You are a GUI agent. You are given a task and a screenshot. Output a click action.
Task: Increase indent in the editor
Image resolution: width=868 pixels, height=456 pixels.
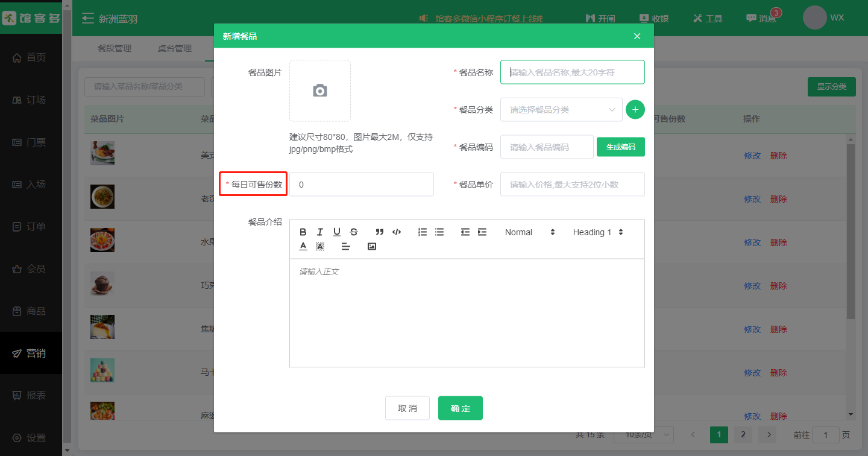pyautogui.click(x=482, y=232)
